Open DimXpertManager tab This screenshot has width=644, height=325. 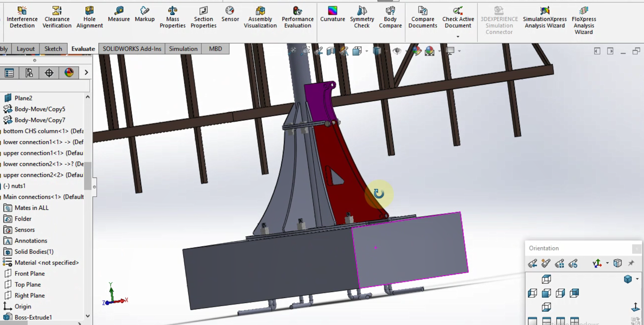pos(49,73)
